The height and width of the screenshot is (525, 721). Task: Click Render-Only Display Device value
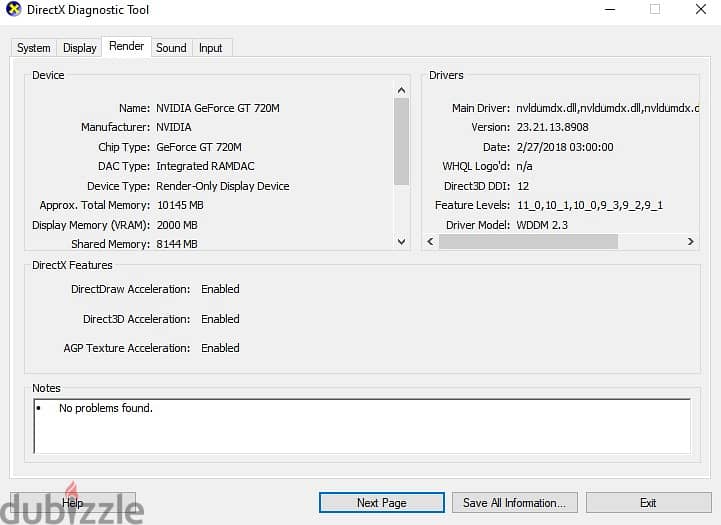tap(223, 186)
